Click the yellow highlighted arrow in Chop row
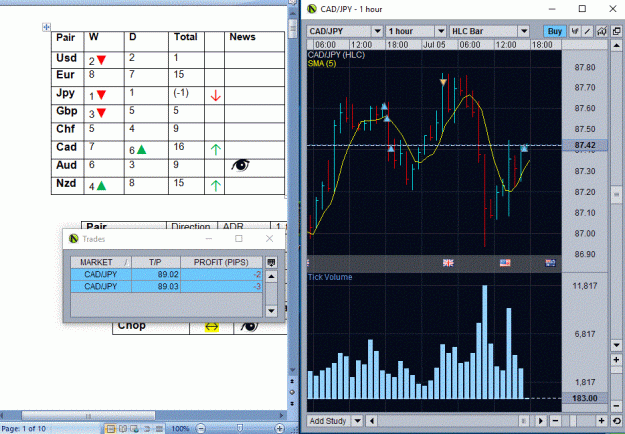 pyautogui.click(x=212, y=327)
